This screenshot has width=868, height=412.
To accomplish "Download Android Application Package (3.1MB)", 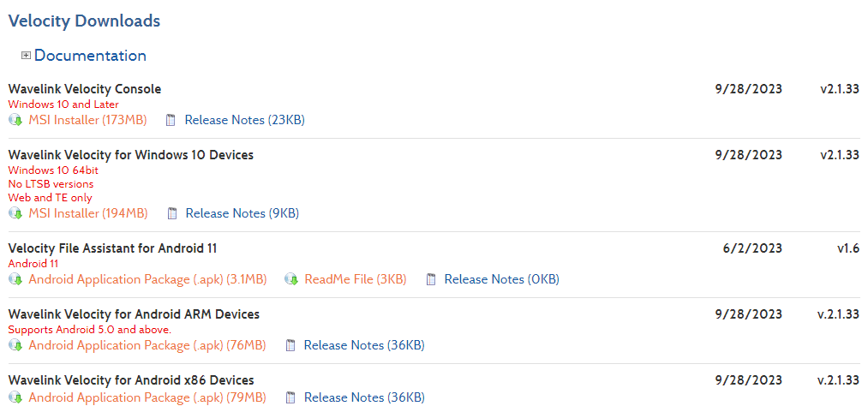I will [x=147, y=279].
